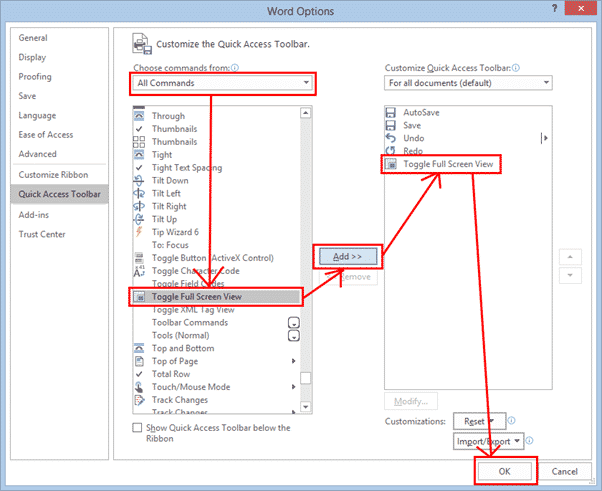Click the AutoSave disk icon
Screen dimensions: 602x491
(x=390, y=112)
